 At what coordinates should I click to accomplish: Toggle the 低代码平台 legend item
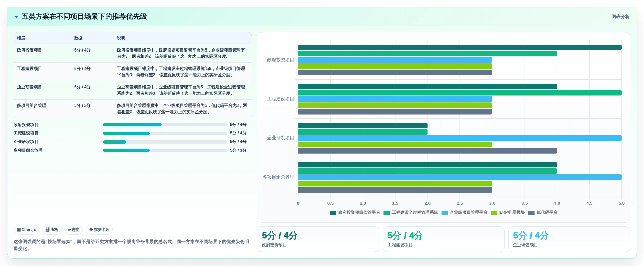543,212
